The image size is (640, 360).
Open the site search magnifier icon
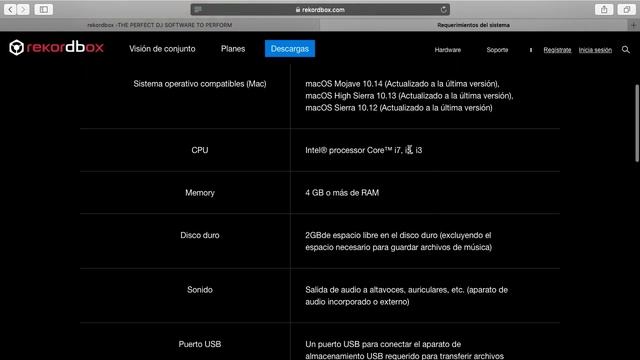click(625, 49)
